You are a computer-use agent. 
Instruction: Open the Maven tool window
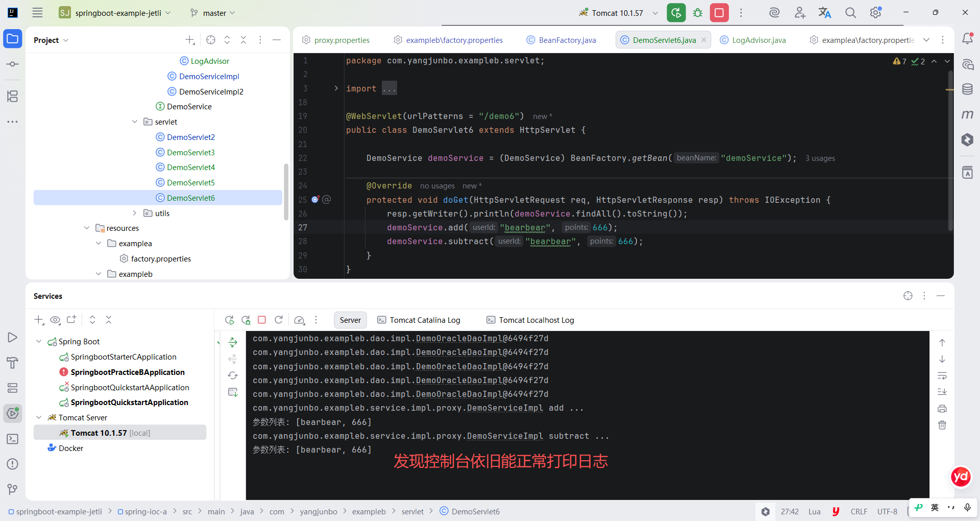967,114
